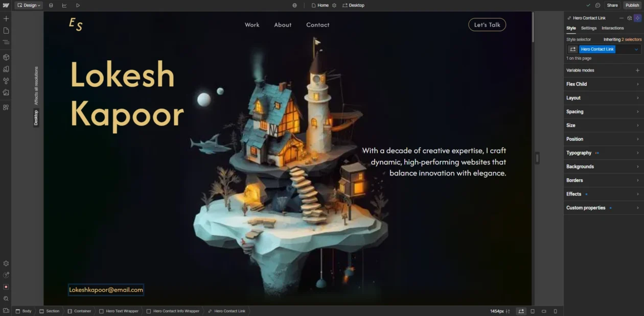Image resolution: width=644 pixels, height=316 pixels.
Task: Open the AI assistant sparkle icon
Action: coord(638,18)
